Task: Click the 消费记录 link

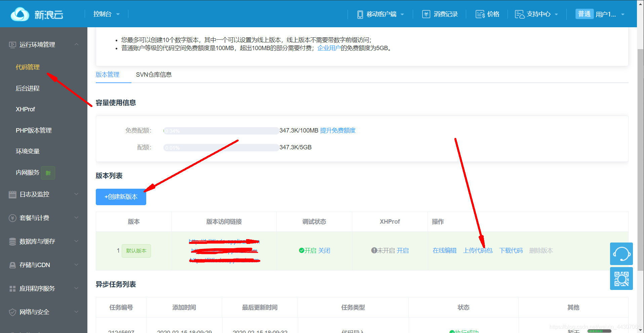Action: tap(446, 14)
